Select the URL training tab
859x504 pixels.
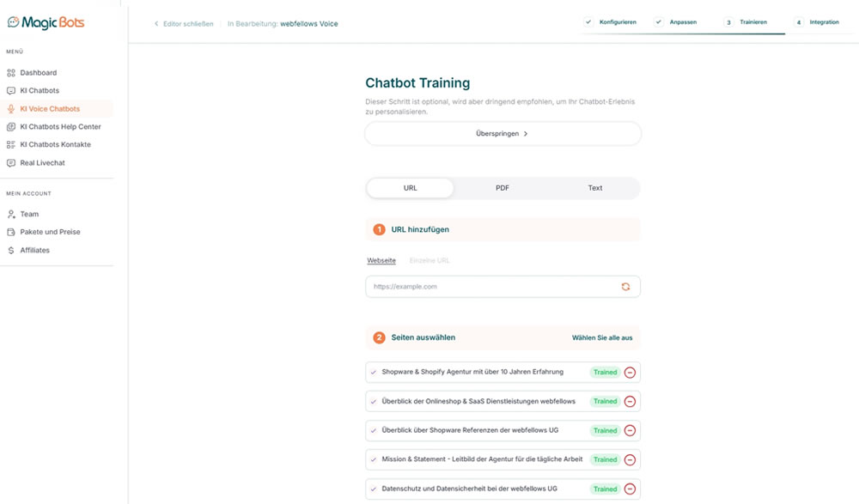[x=410, y=188]
